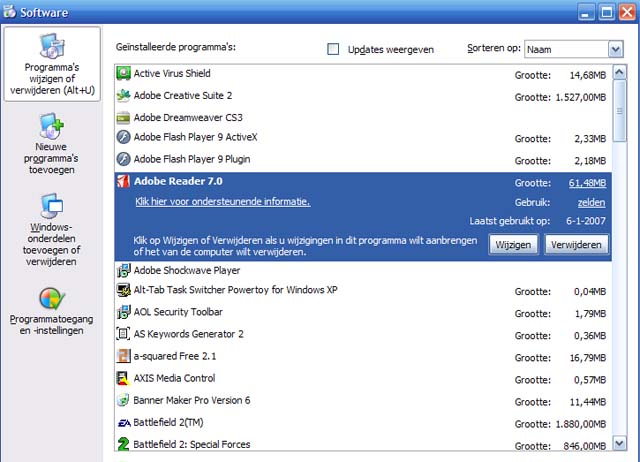Open Programma's wijzigen of verwijderen panel
The height and width of the screenshot is (462, 640).
[52, 64]
